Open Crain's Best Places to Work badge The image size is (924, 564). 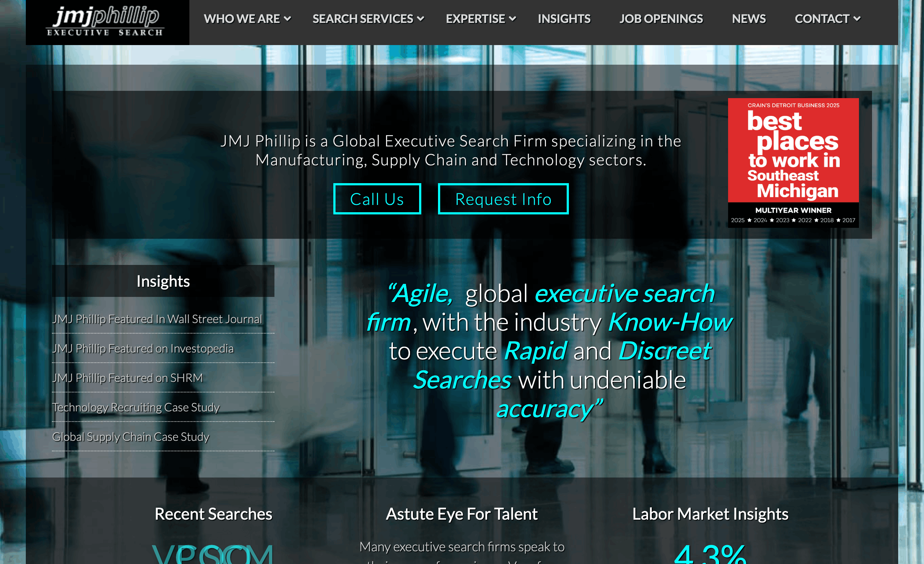[x=793, y=162]
